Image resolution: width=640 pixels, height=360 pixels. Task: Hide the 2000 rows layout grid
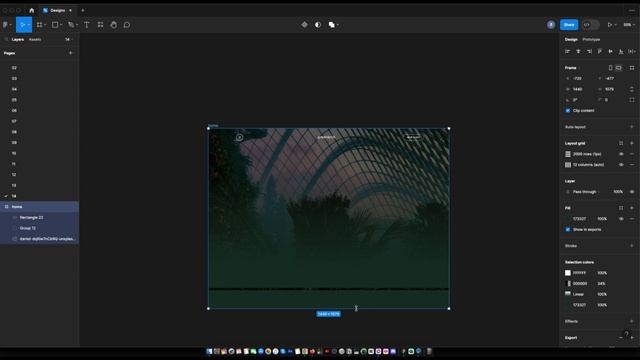621,154
